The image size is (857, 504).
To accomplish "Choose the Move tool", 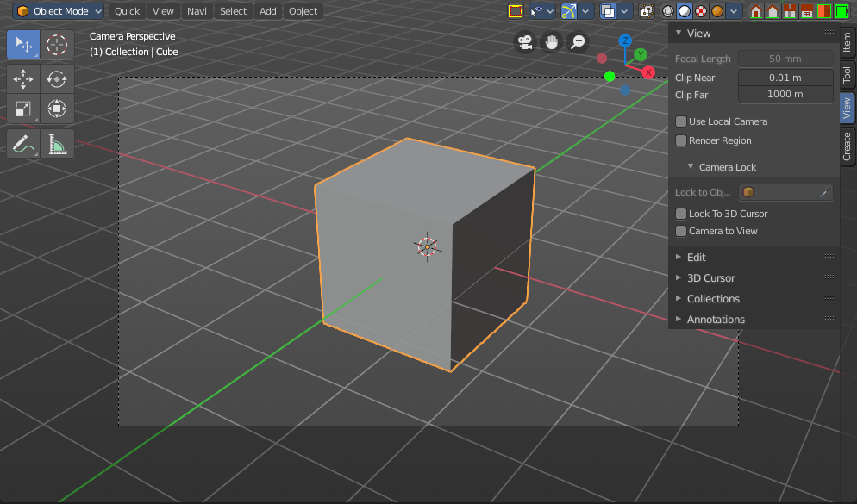I will click(x=23, y=79).
